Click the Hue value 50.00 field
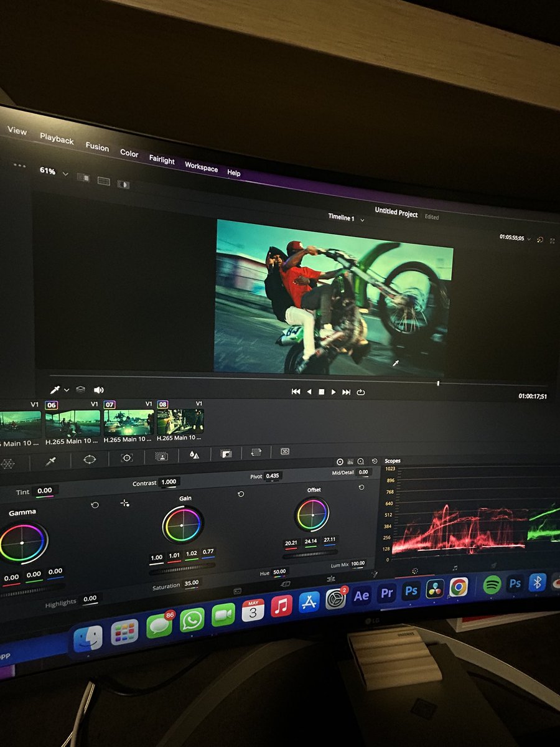The width and height of the screenshot is (560, 747). 279,571
